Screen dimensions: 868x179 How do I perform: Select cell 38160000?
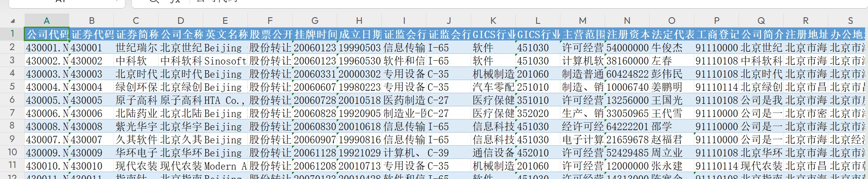[627, 60]
